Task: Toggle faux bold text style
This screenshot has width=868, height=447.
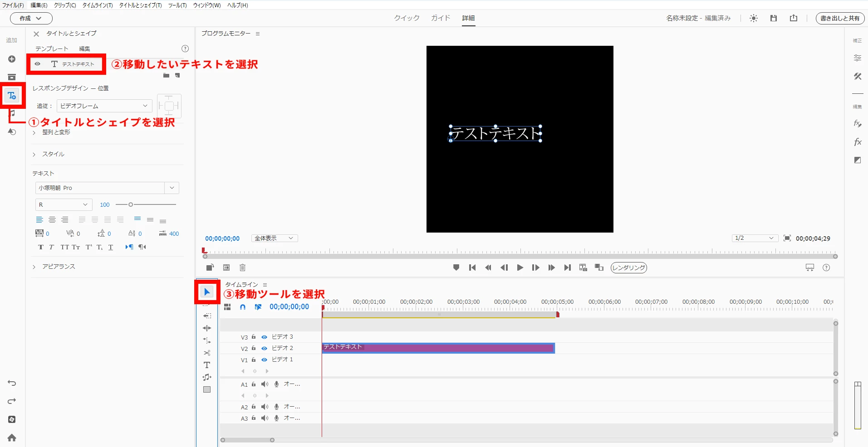Action: coord(41,247)
